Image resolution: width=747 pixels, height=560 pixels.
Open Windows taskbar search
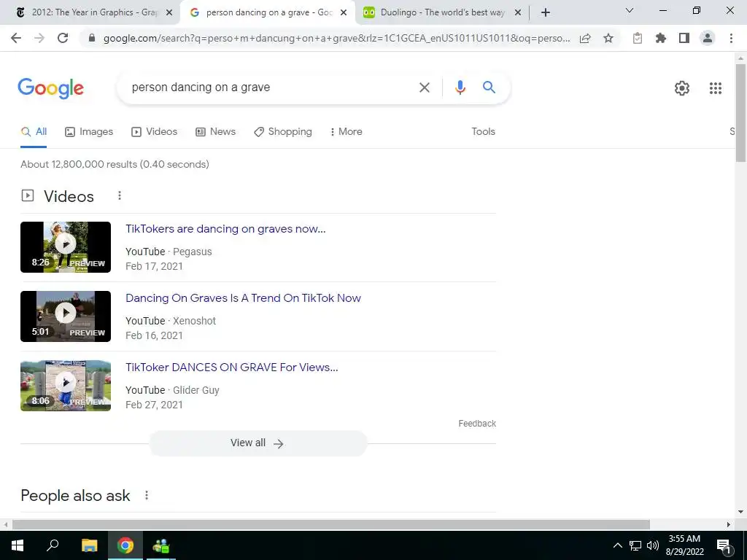pos(53,545)
